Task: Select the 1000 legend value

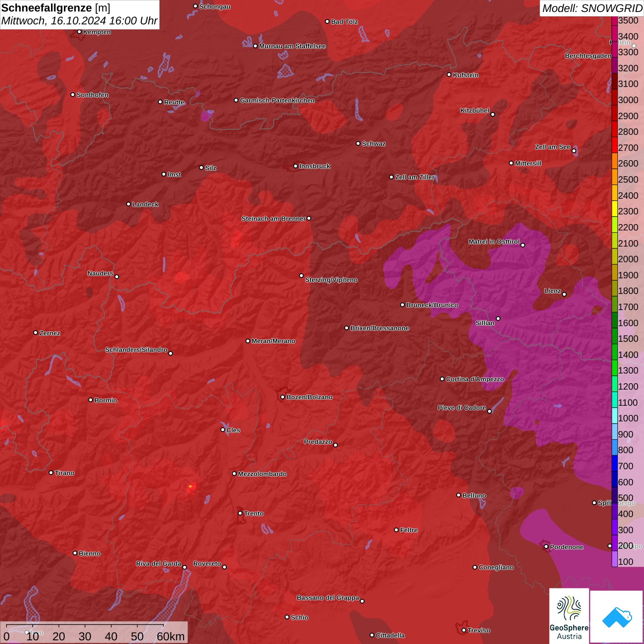Action: [x=628, y=418]
